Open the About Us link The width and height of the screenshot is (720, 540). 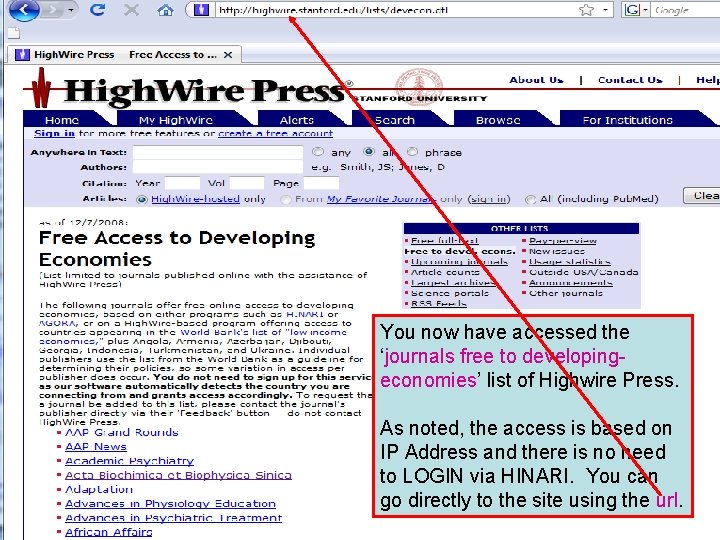536,80
